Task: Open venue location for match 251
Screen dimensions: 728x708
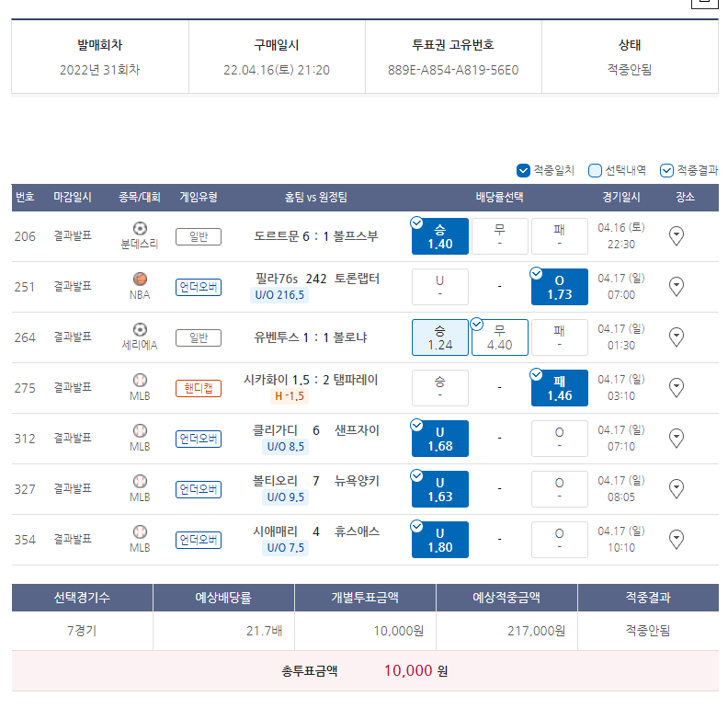Action: coord(676,287)
